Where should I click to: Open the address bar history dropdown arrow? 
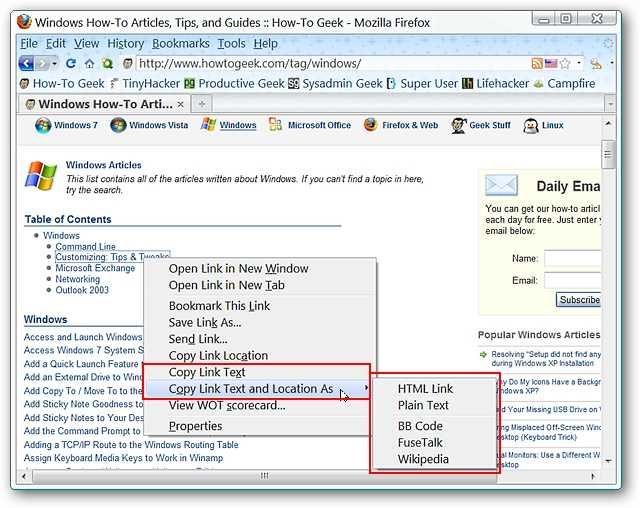[x=578, y=63]
